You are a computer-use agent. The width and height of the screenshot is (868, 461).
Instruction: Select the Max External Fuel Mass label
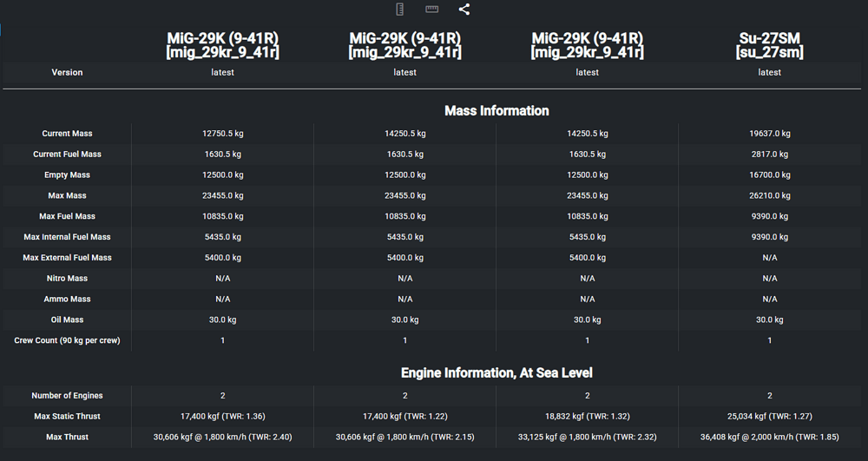pos(67,257)
